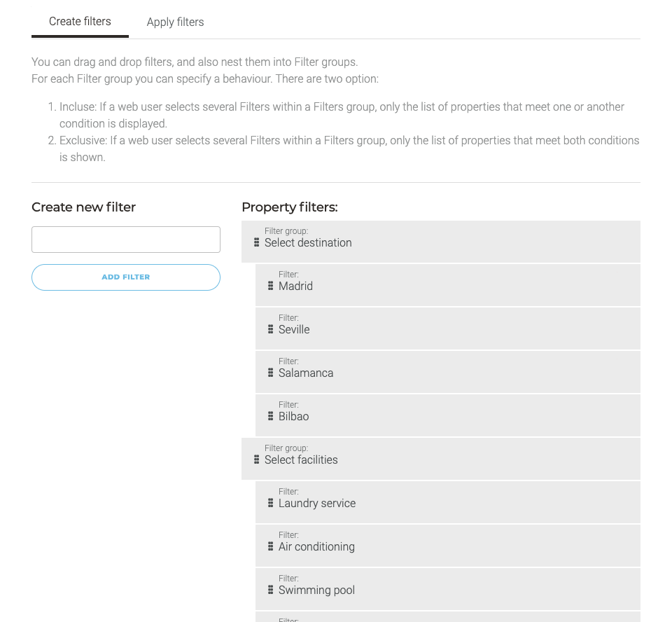Click the drag handle beside Select destination group
The height and width of the screenshot is (622, 672).
coord(256,242)
